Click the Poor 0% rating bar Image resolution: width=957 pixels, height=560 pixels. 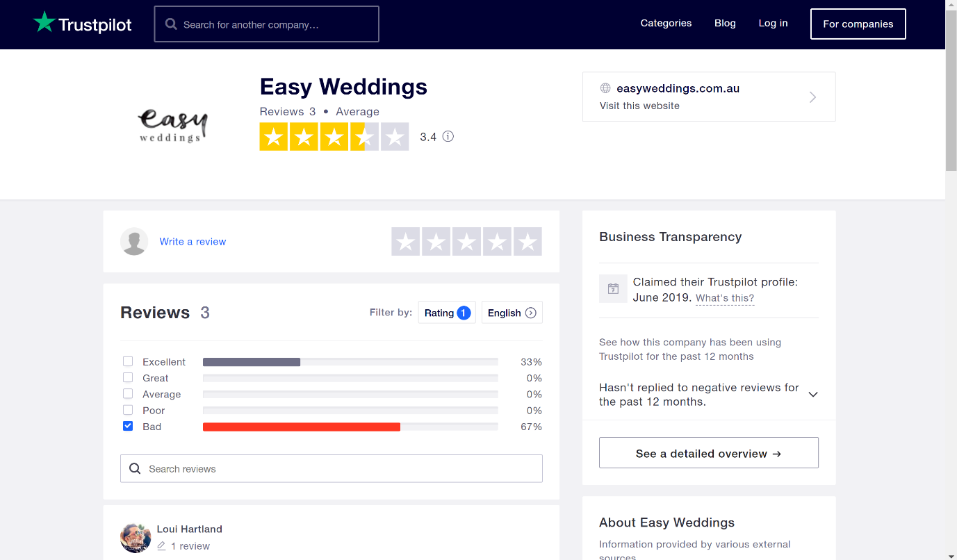click(x=350, y=411)
